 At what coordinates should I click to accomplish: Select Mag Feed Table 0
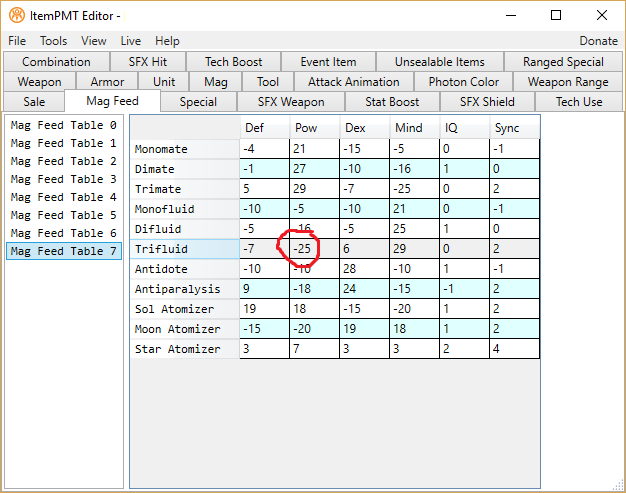tap(63, 125)
